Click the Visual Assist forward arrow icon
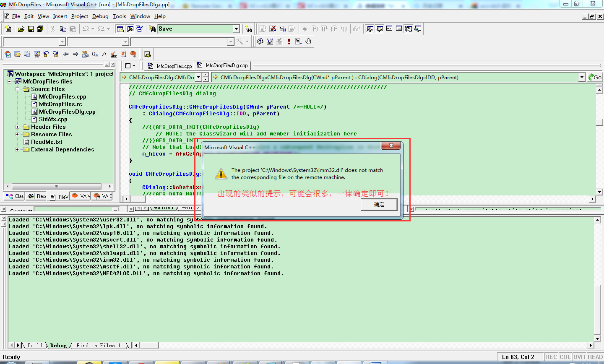 (x=75, y=54)
